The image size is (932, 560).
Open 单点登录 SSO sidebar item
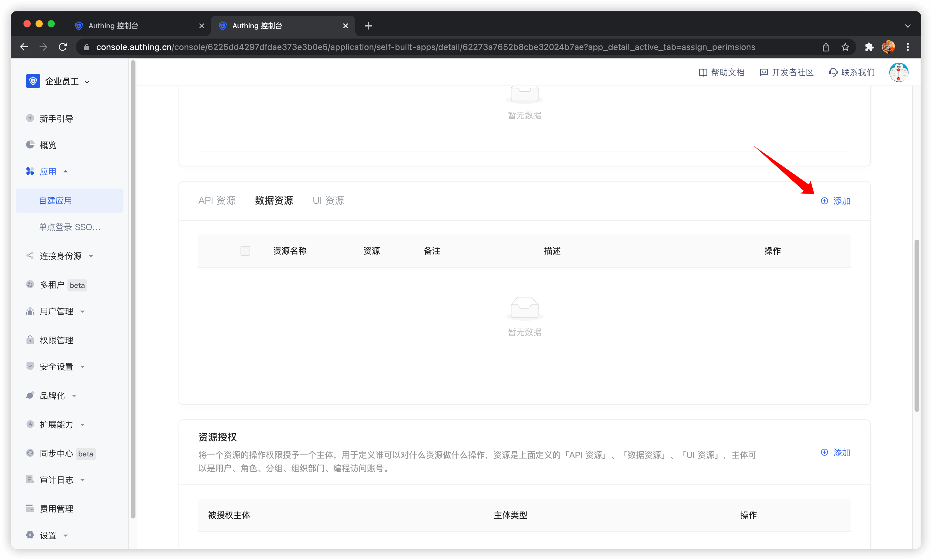70,227
